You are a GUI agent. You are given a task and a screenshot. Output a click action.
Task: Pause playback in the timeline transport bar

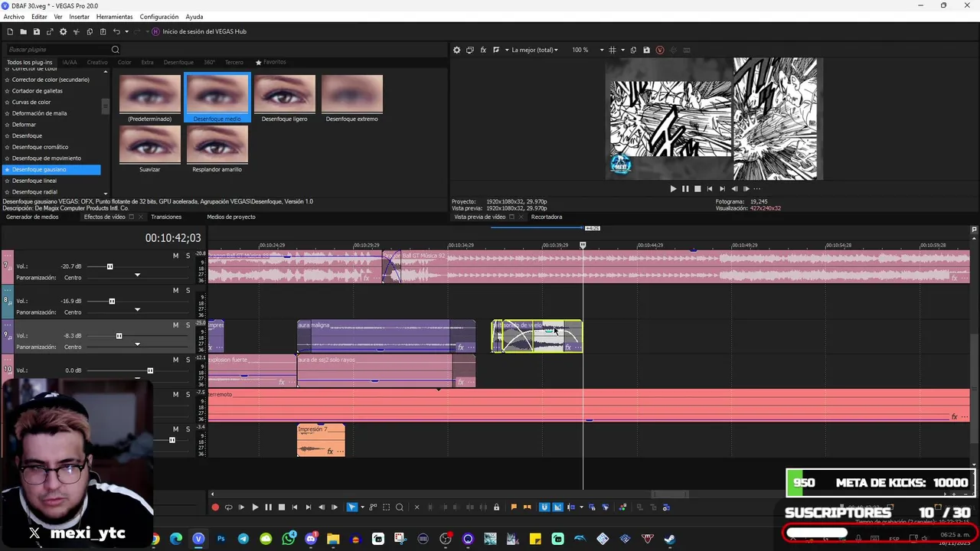268,507
